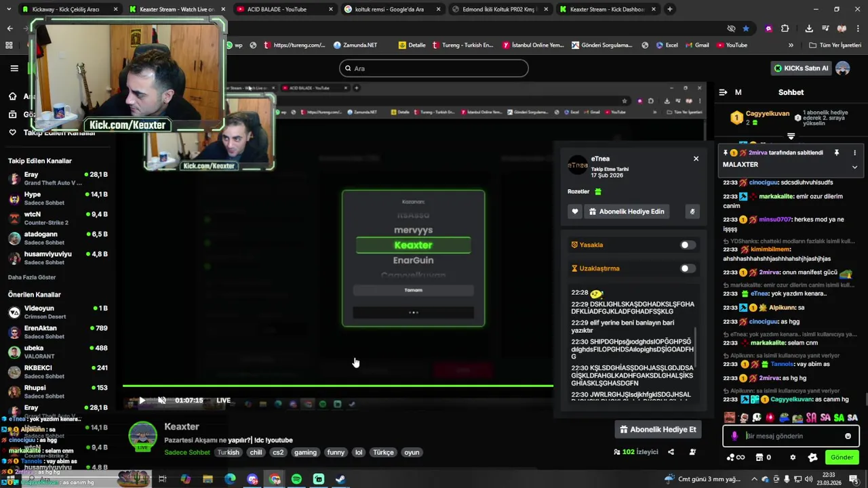Click the cs2 tag under stream
This screenshot has height=488, width=868.
(x=278, y=452)
